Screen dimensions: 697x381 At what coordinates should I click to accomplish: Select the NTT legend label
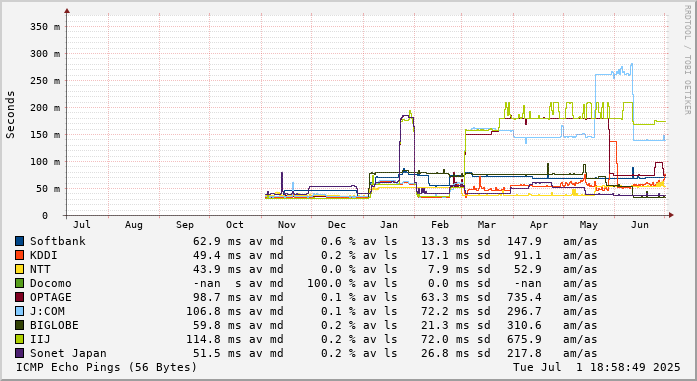(40, 269)
